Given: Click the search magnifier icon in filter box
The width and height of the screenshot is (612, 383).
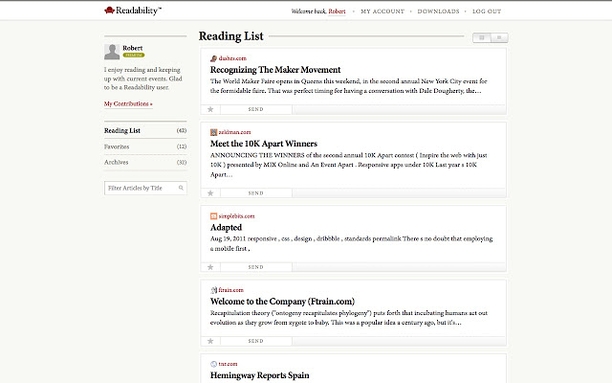Looking at the screenshot, I should tap(181, 188).
